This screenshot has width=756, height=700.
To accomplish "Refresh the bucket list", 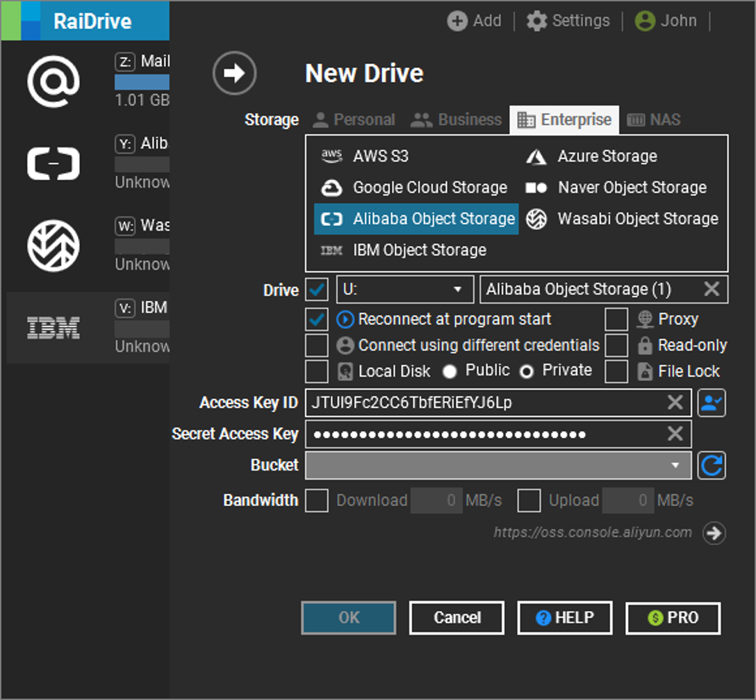I will tap(712, 466).
